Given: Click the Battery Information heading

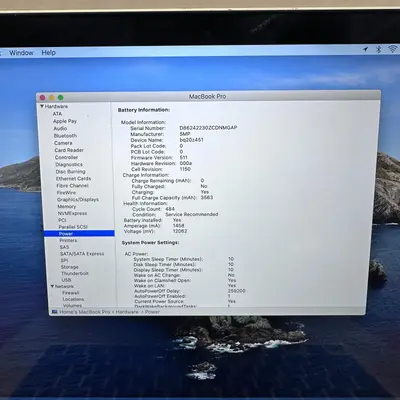Looking at the screenshot, I should [144, 110].
